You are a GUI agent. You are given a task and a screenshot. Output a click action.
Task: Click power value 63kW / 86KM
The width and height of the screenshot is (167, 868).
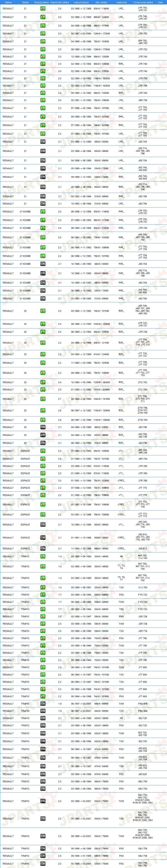click(101, 435)
